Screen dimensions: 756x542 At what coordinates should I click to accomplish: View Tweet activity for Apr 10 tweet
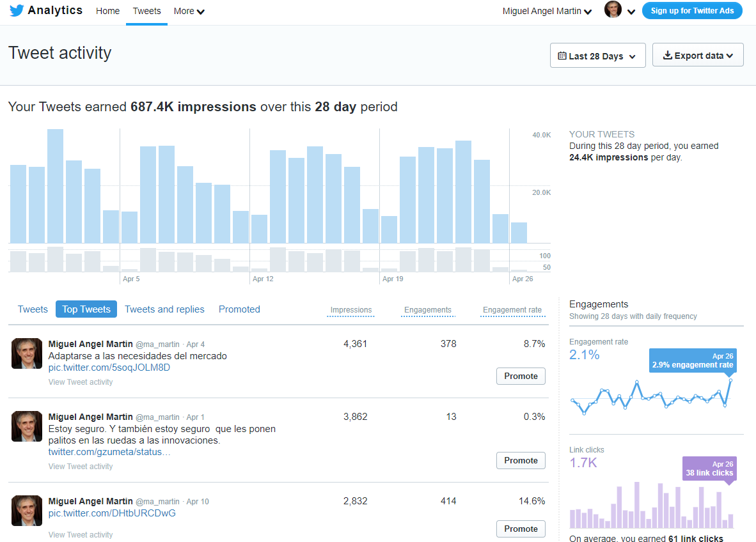81,535
